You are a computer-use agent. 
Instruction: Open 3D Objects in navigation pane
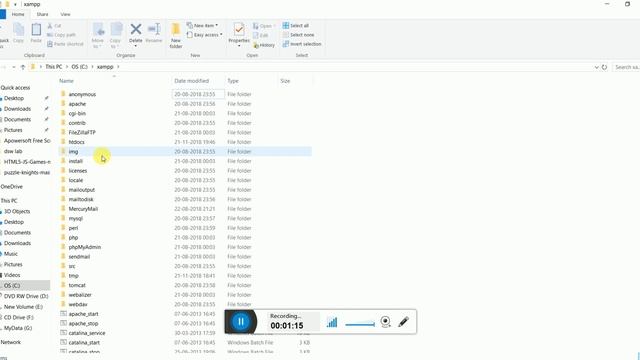click(x=17, y=211)
